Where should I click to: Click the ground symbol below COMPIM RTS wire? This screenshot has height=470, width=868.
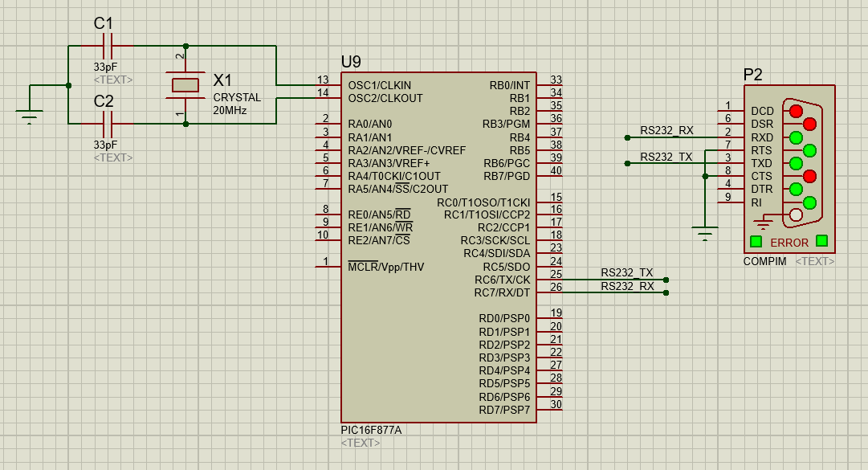pos(705,234)
